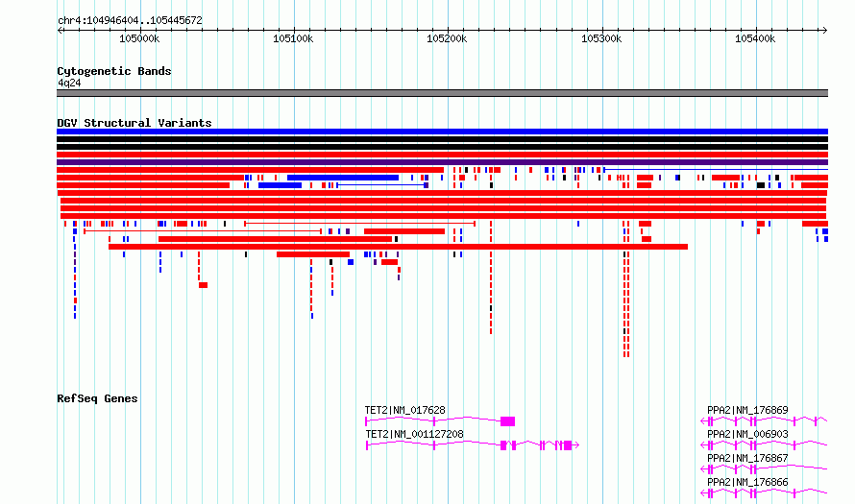The image size is (855, 504).
Task: Click the right arrowhead of the ruler
Action: point(824,30)
